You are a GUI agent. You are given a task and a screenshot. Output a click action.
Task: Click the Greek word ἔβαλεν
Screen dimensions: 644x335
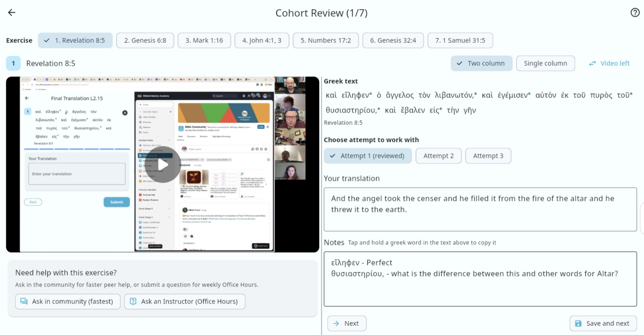[x=413, y=110]
